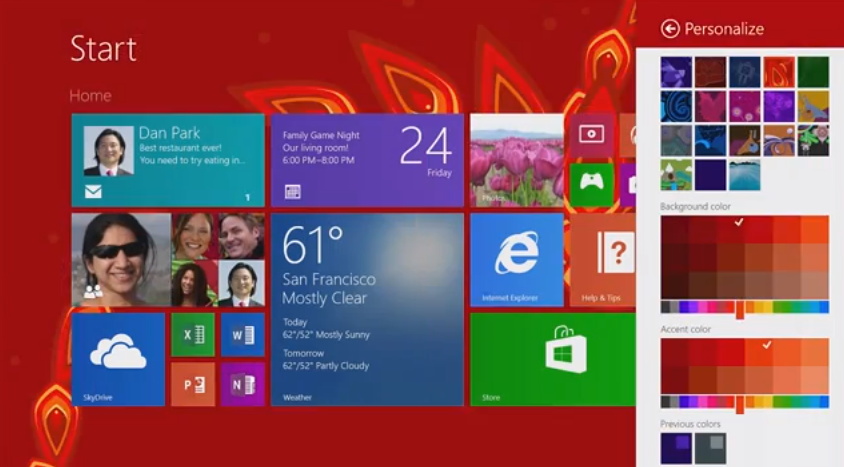The width and height of the screenshot is (844, 467).
Task: Select the yellow background with blue bird
Action: tap(813, 107)
